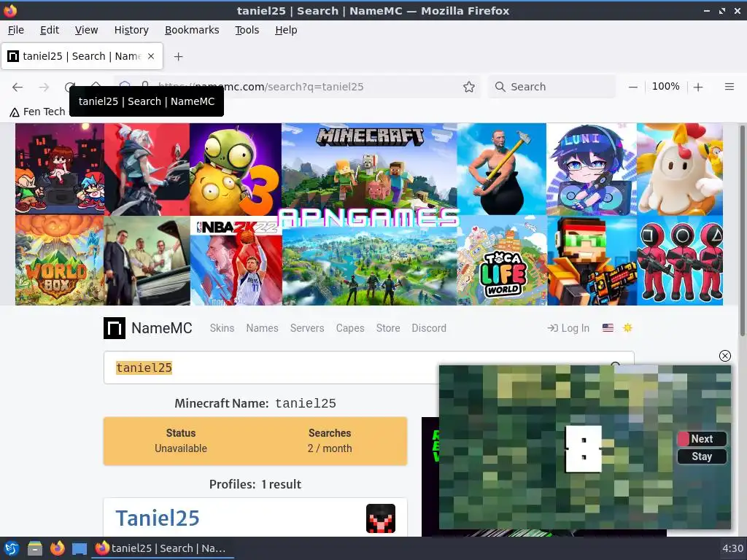Open the taskbar file manager icon
This screenshot has height=560, width=747.
click(x=34, y=548)
